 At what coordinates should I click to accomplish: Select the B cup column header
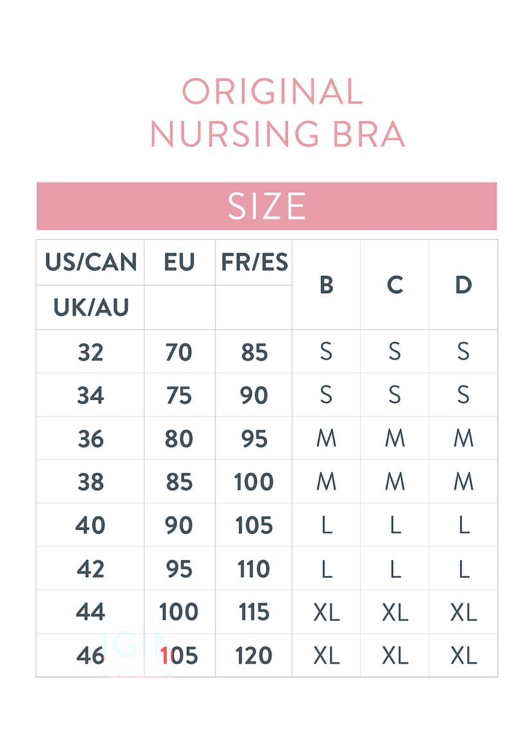point(326,285)
